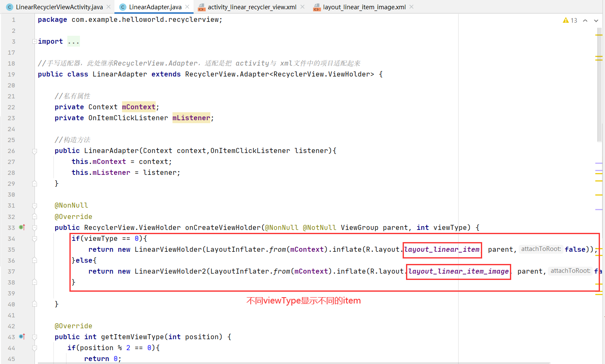This screenshot has width=605, height=364.
Task: Collapse annotations fold marker at line 31
Action: [34, 206]
